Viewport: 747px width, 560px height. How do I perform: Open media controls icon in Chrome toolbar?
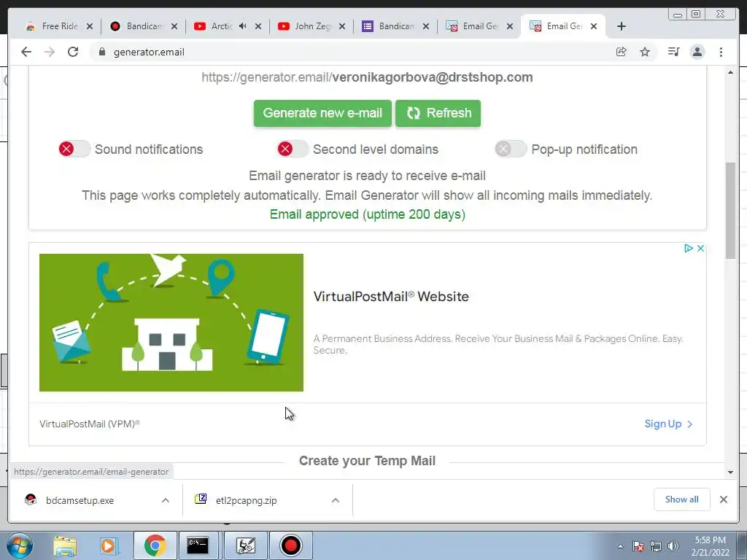tap(673, 52)
